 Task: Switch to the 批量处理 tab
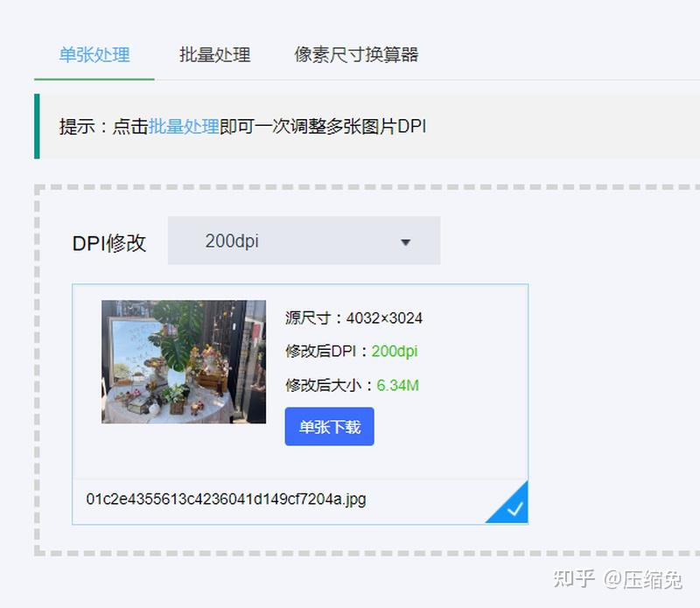click(x=214, y=54)
